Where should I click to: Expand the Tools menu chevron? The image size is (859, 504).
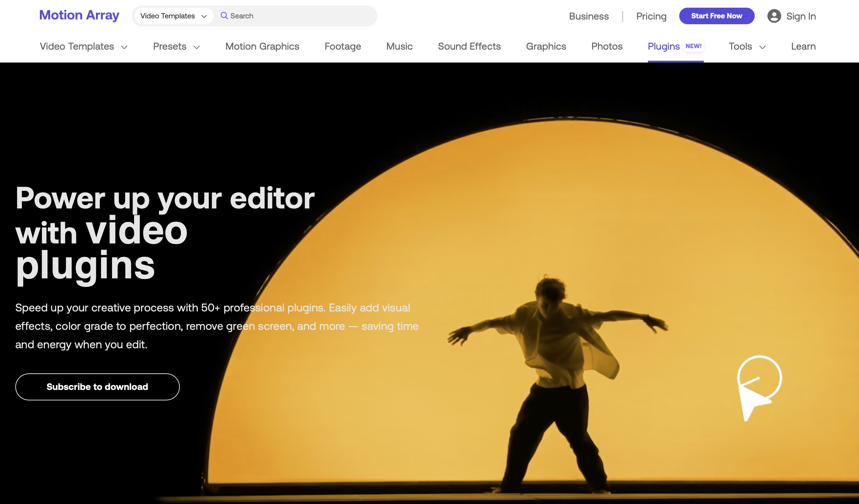pyautogui.click(x=763, y=47)
